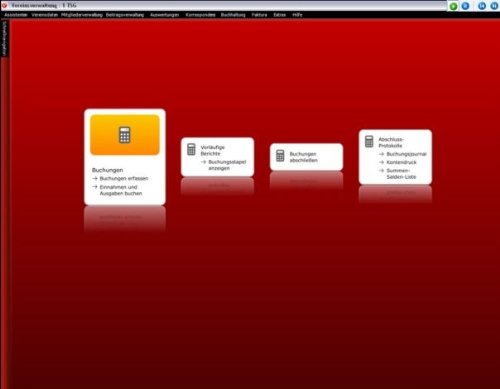The height and width of the screenshot is (389, 500).
Task: Open the Beitragsverwaltung menu
Action: pyautogui.click(x=125, y=15)
